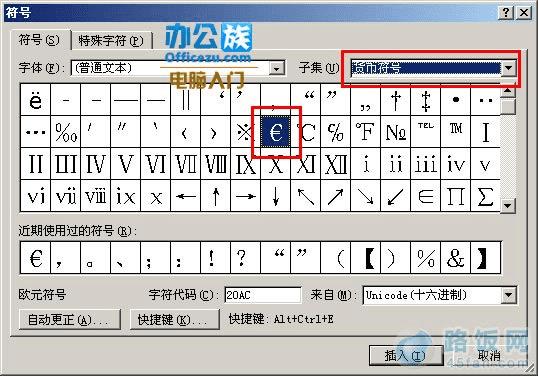Image resolution: width=538 pixels, height=376 pixels.
Task: Click the ? help button in title bar
Action: pyautogui.click(x=506, y=13)
